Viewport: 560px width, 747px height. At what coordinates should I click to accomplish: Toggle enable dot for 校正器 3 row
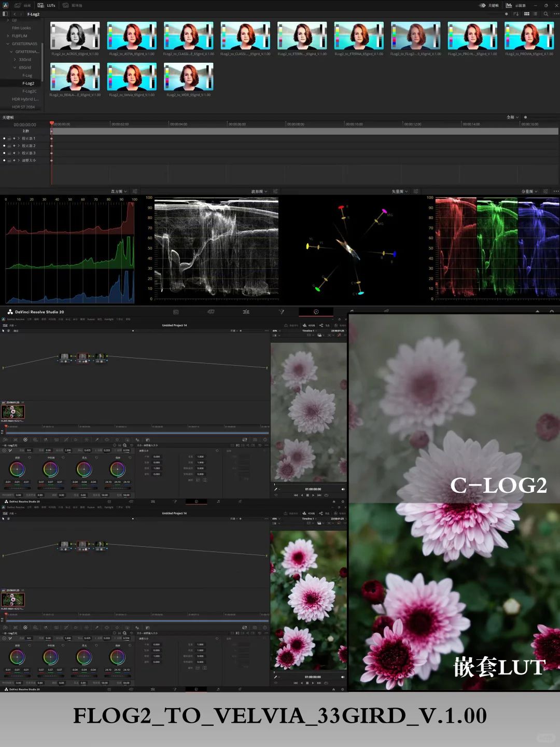pyautogui.click(x=4, y=153)
